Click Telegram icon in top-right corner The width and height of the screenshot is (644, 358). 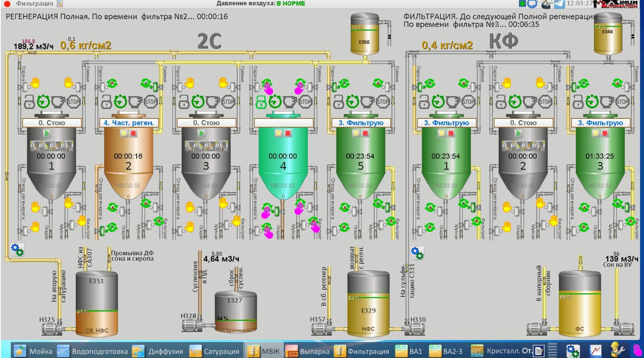(559, 4)
